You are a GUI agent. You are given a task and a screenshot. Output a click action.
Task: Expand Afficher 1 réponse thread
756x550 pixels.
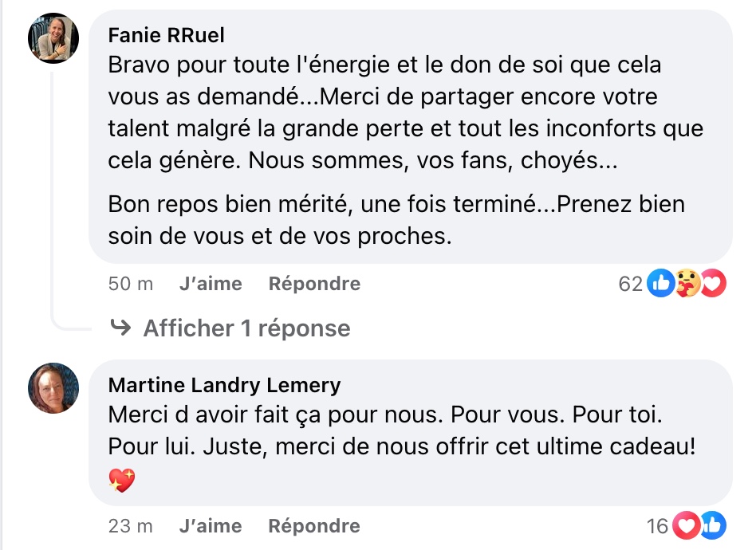click(x=247, y=328)
